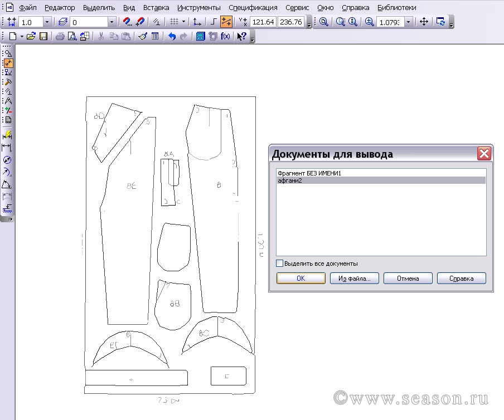Open the Инструменты menu
504x420 pixels.
[198, 8]
